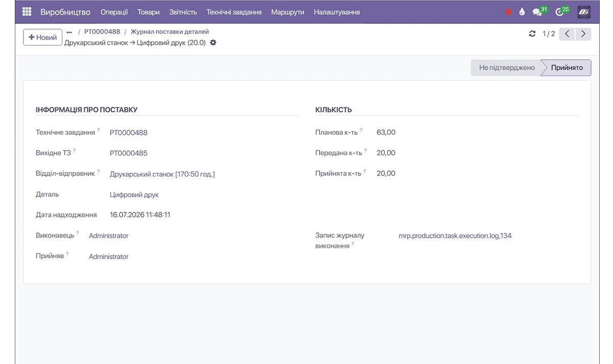Open the Вихідне ТЗ PT0000485 link
This screenshot has height=364, width=613.
(x=129, y=153)
